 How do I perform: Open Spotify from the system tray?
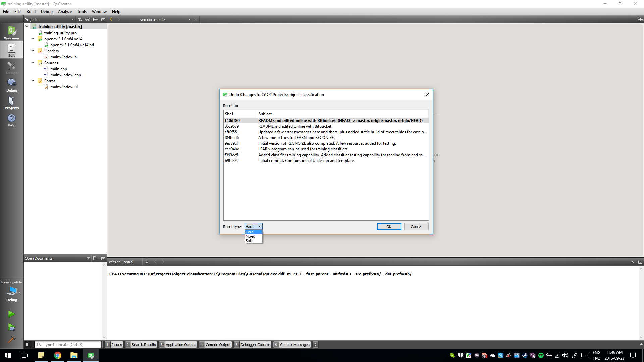pos(541,355)
